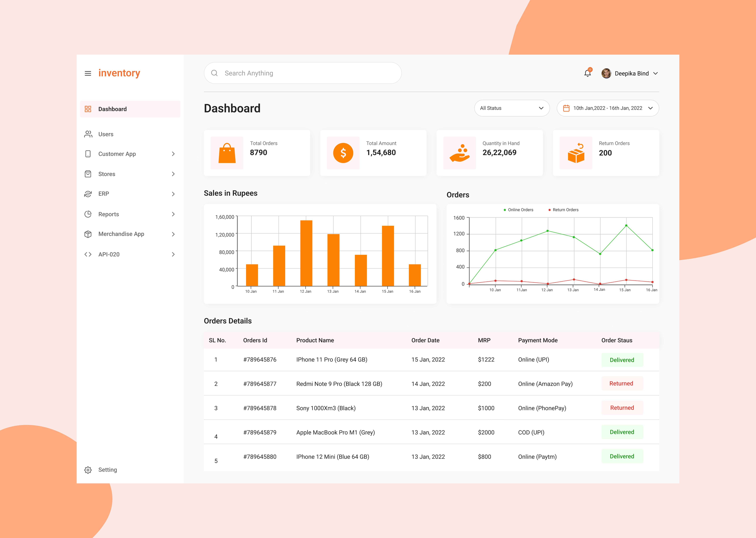Click the Total Amount dollar coin icon

tap(343, 153)
